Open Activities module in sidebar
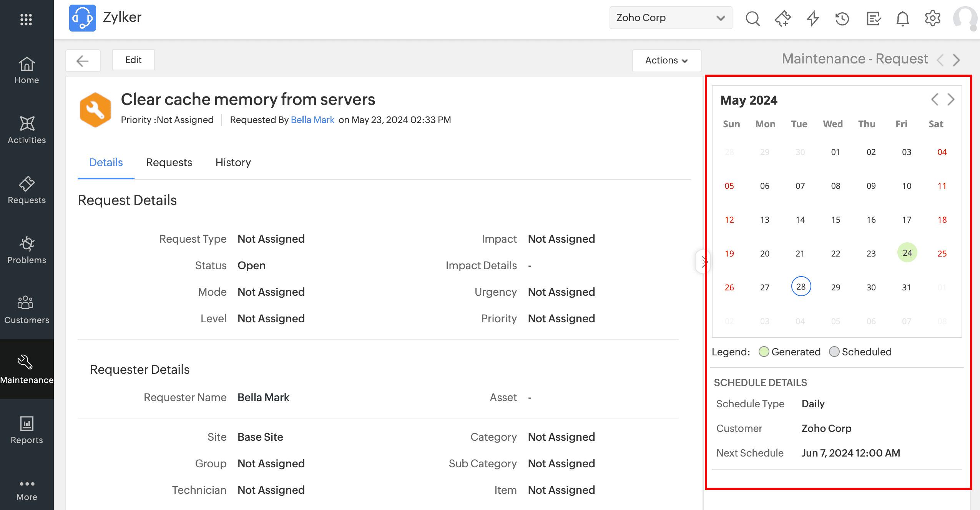Screen dimensions: 980x510 27,130
